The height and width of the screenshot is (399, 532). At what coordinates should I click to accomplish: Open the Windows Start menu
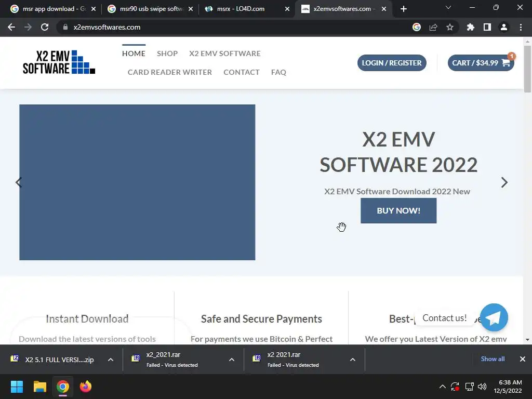coord(17,387)
